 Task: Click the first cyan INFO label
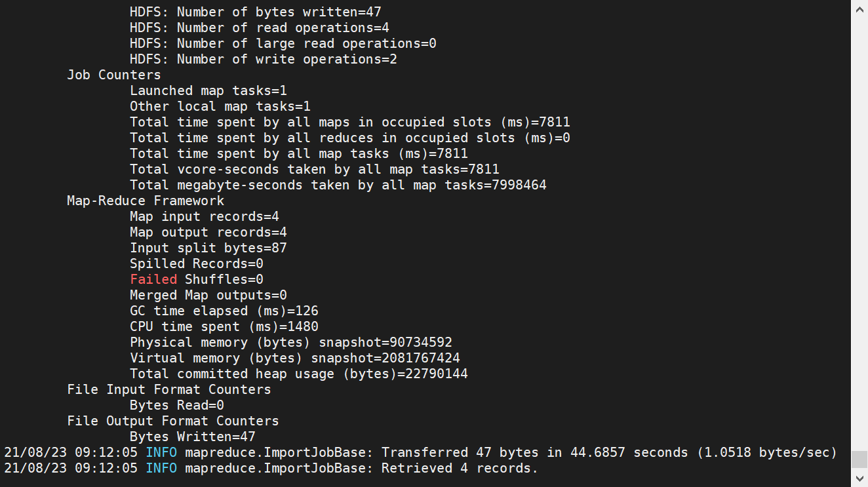[161, 452]
